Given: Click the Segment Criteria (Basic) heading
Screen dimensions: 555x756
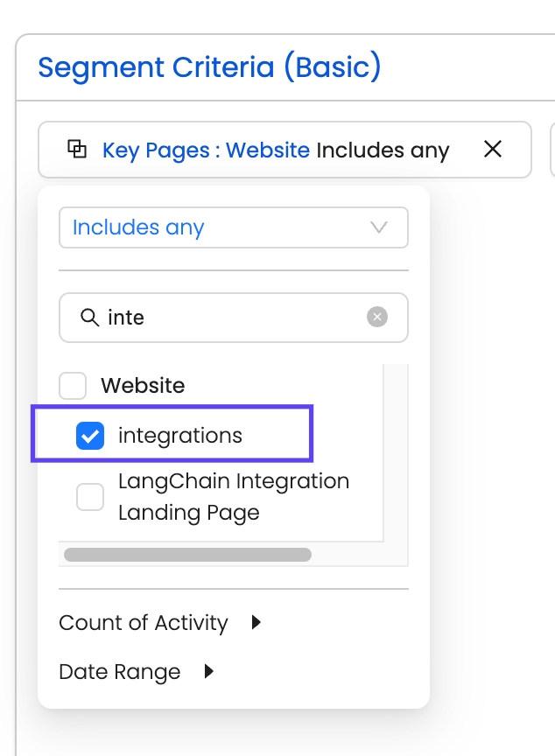Looking at the screenshot, I should click(209, 67).
